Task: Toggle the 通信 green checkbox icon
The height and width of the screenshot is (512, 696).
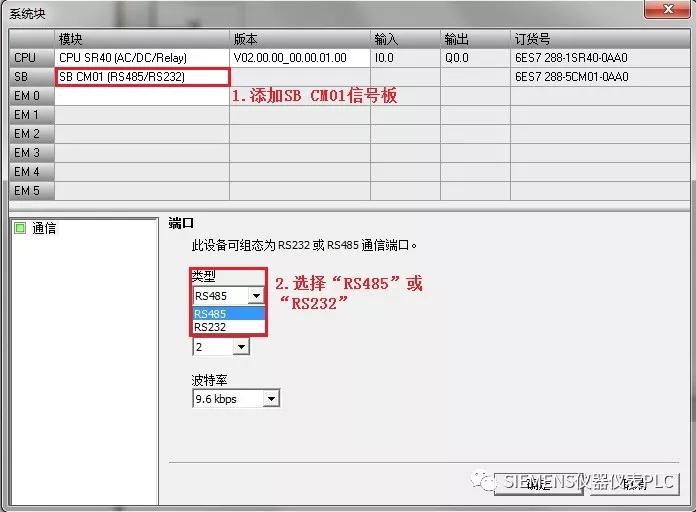Action: pyautogui.click(x=20, y=228)
